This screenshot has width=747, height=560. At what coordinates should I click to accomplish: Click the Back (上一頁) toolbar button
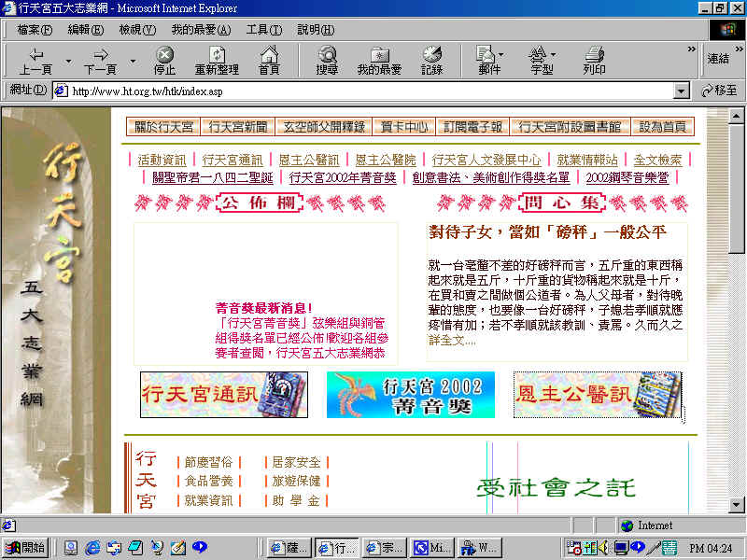(x=35, y=61)
